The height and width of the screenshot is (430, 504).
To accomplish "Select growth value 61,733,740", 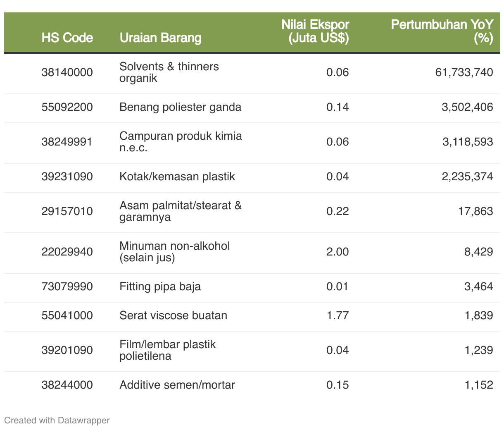I will pyautogui.click(x=464, y=72).
